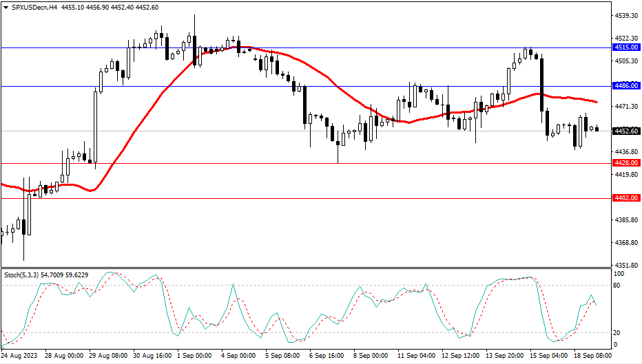Click the 4402.00 red support price label
The height and width of the screenshot is (364, 642).
point(625,198)
